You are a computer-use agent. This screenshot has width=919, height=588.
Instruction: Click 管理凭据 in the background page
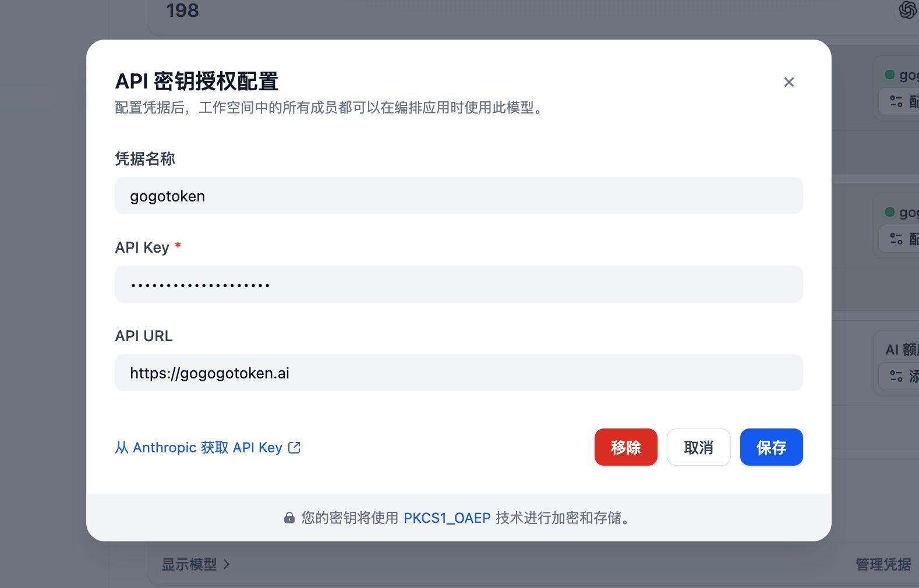[x=883, y=564]
